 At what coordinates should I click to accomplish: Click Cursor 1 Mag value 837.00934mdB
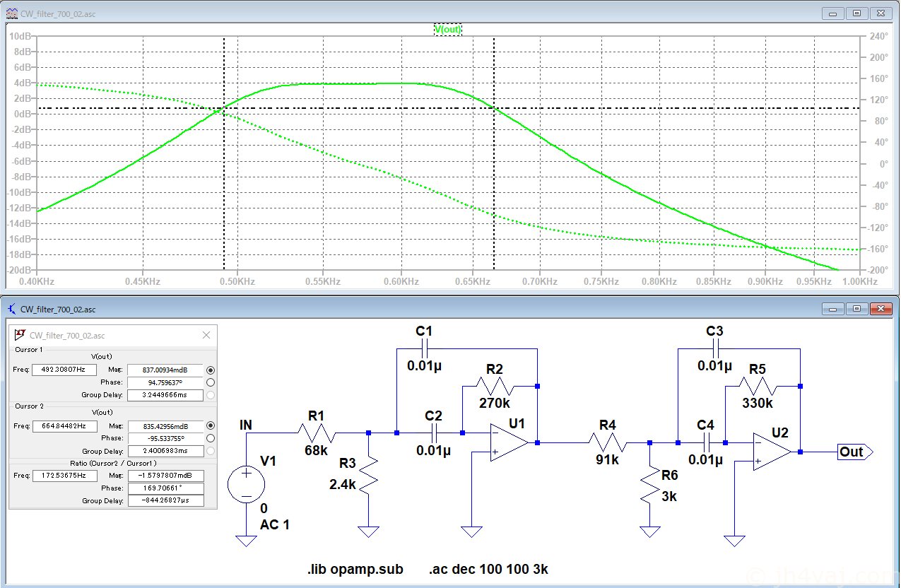click(165, 370)
